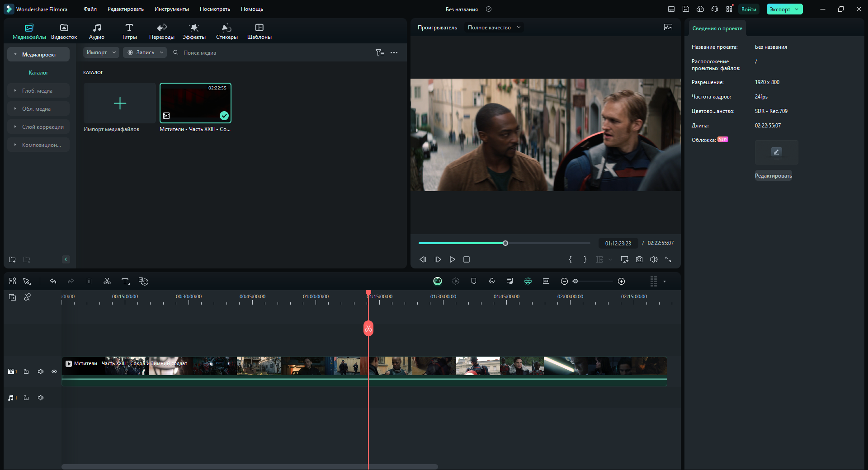This screenshot has width=868, height=470.
Task: Take a snapshot with the camera icon
Action: click(639, 259)
